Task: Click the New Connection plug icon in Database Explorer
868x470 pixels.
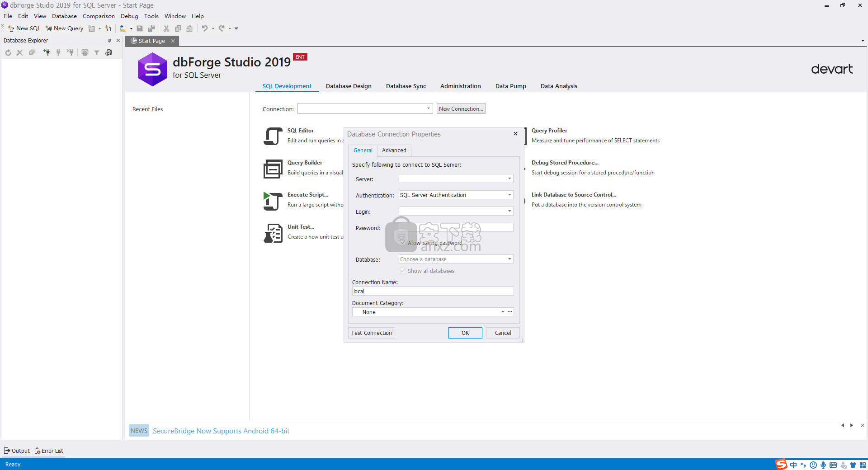Action: coord(47,52)
